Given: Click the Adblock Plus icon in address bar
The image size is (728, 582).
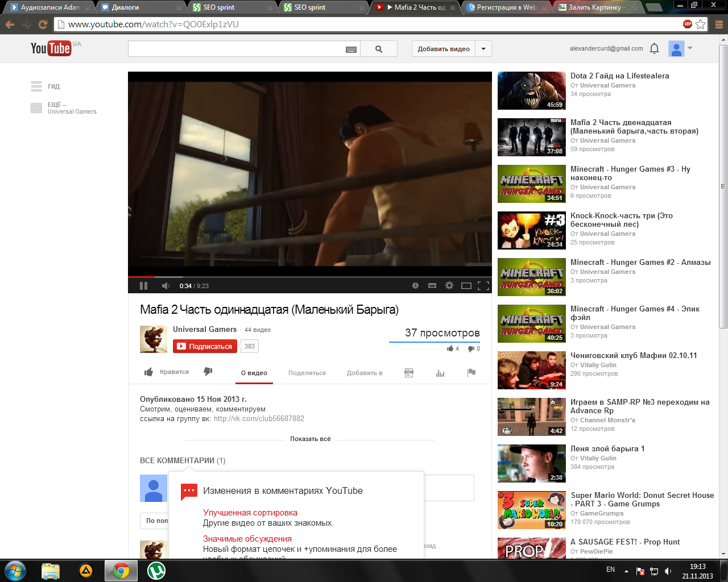Looking at the screenshot, I should 688,24.
